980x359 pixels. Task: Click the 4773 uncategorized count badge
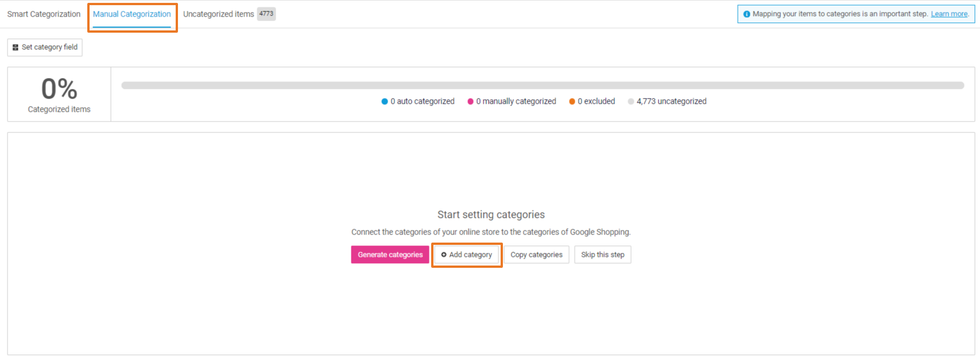(266, 14)
